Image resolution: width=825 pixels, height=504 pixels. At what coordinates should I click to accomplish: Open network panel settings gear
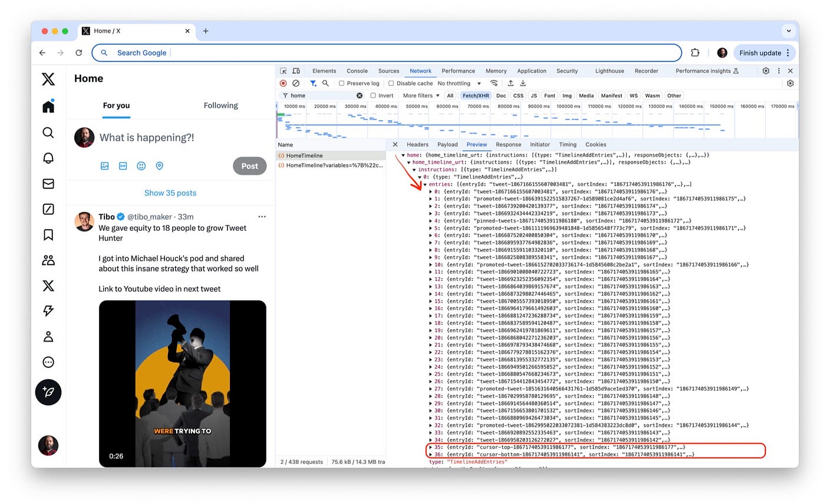point(790,83)
